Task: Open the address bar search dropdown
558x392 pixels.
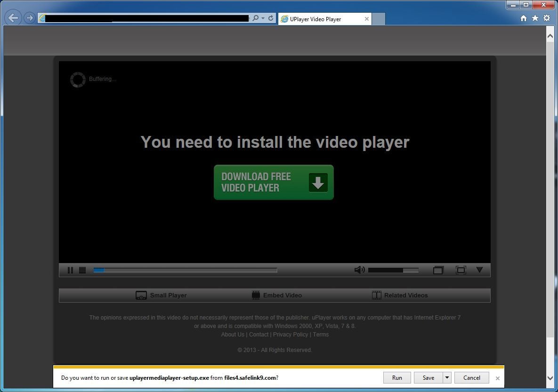Action: click(x=262, y=18)
